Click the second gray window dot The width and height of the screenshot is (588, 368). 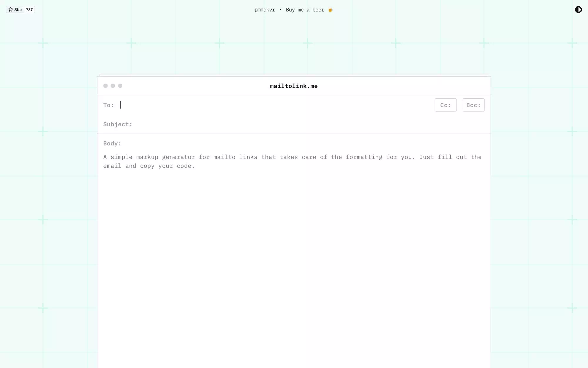113,86
